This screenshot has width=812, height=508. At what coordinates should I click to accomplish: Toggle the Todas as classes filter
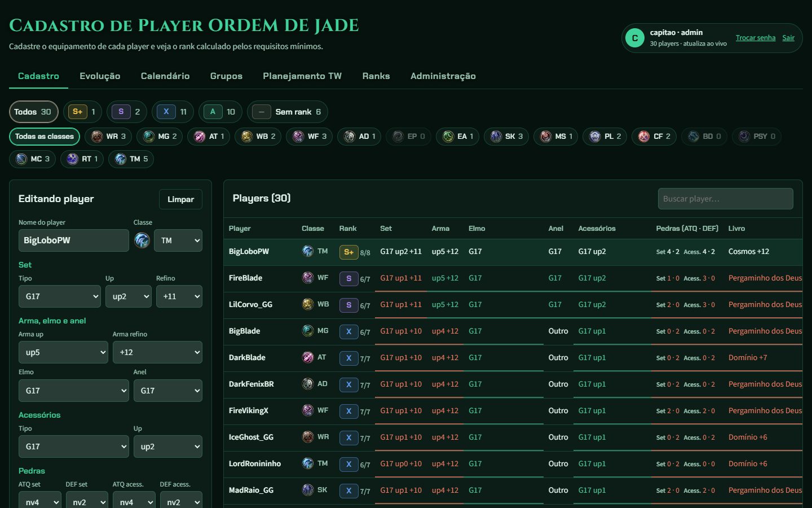[x=45, y=137]
